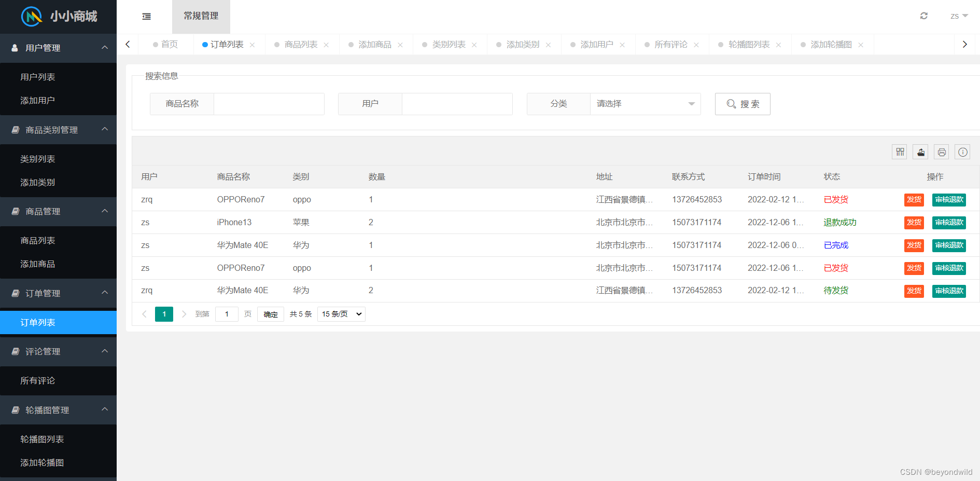Click the refresh icon in top bar
980x481 pixels.
click(x=923, y=16)
